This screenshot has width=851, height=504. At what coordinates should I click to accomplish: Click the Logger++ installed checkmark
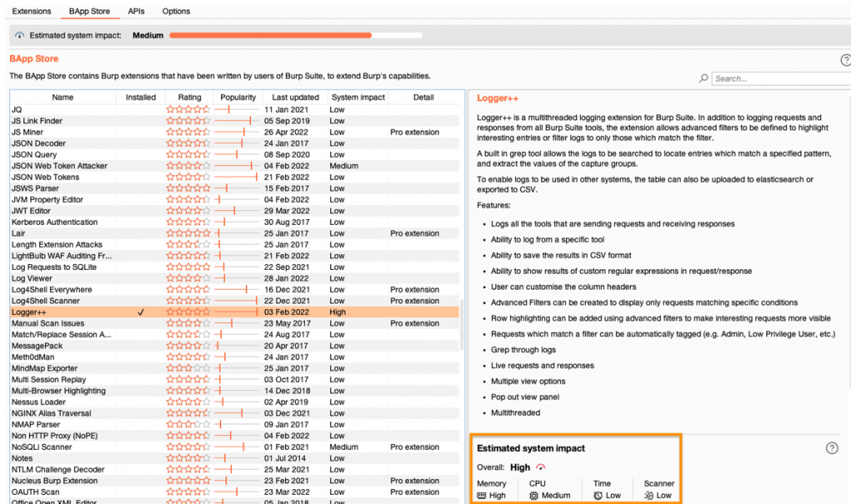140,312
